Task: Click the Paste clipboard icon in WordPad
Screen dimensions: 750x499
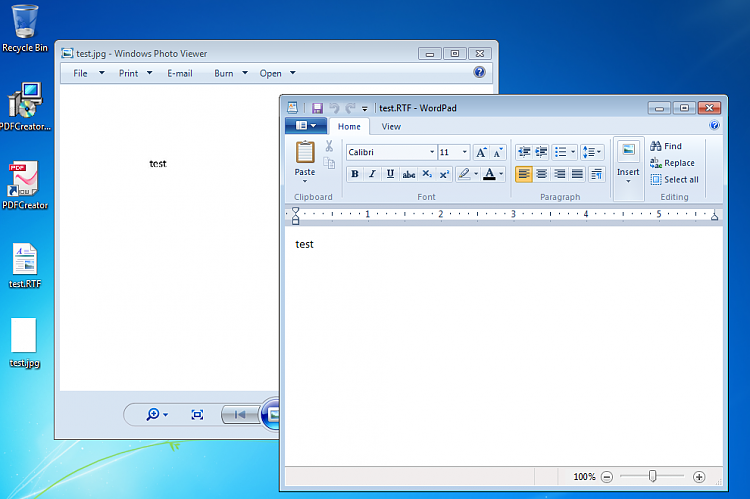Action: [x=305, y=153]
